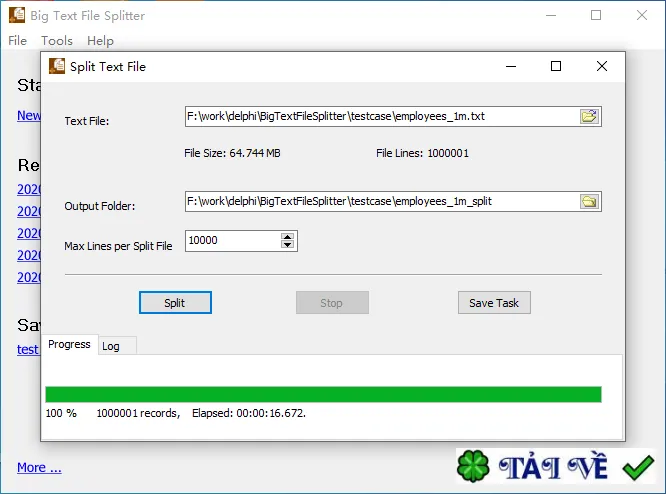
Task: Click the 1000001 records status text
Action: tap(138, 413)
